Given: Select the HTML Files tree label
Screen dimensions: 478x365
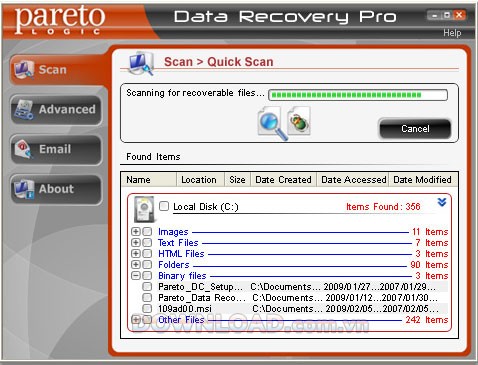Looking at the screenshot, I should pos(181,254).
